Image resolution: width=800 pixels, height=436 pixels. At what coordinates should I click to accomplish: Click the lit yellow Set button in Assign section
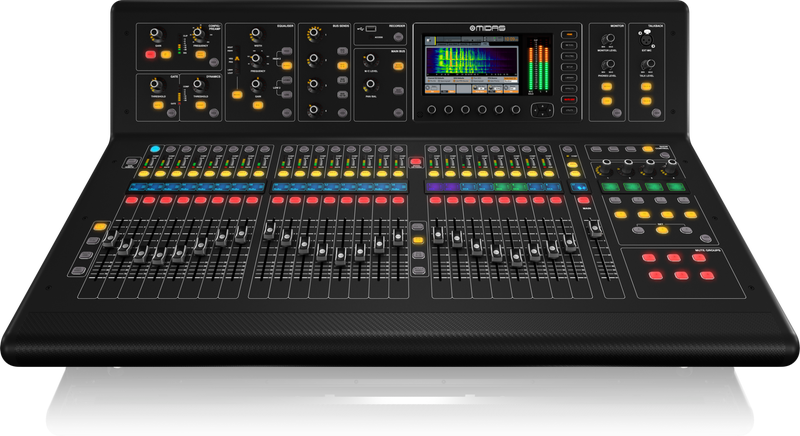(662, 230)
